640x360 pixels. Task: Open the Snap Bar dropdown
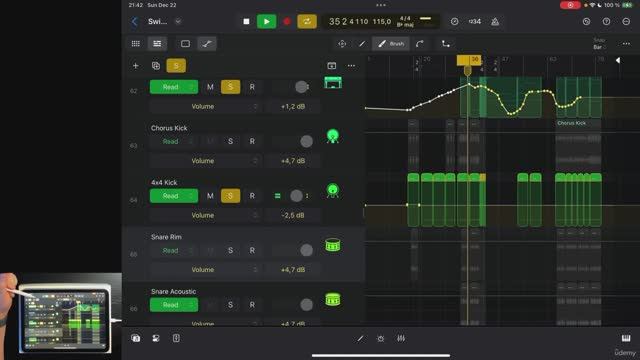pyautogui.click(x=599, y=44)
